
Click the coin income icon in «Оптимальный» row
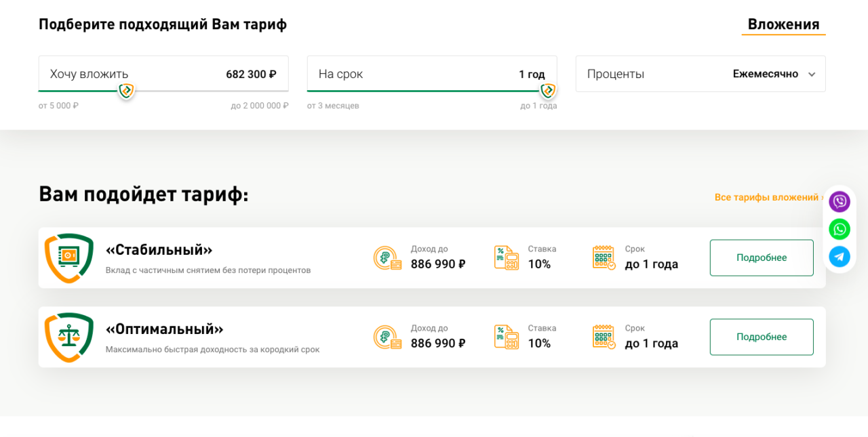coord(387,337)
